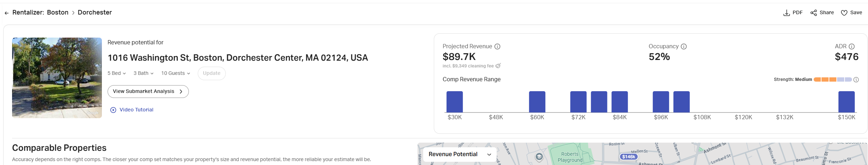The width and height of the screenshot is (868, 165).
Task: Go to Boston in the breadcrumb
Action: [58, 12]
